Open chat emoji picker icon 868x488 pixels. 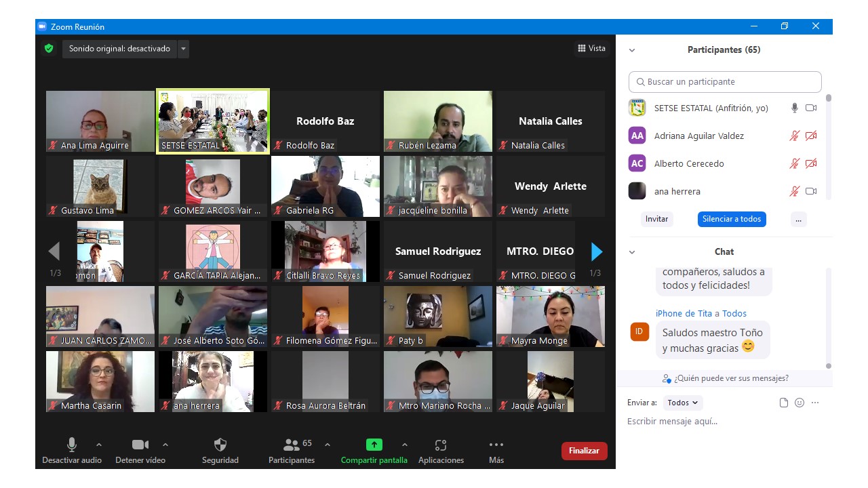(800, 403)
